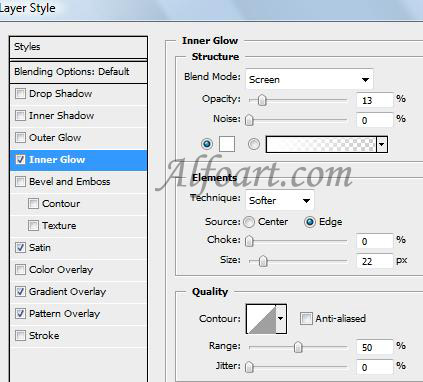Select the gradient radio button
Image resolution: width=423 pixels, height=382 pixels.
click(254, 144)
